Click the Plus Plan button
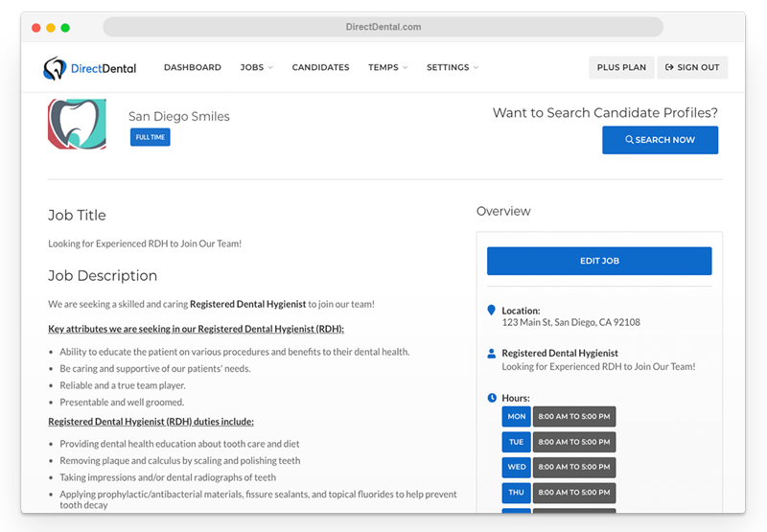The image size is (767, 532). coord(621,67)
